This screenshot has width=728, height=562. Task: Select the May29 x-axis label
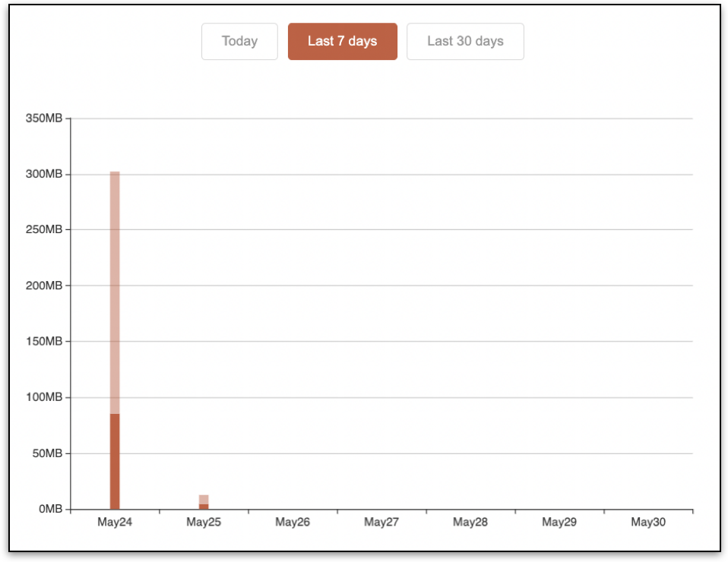[559, 522]
